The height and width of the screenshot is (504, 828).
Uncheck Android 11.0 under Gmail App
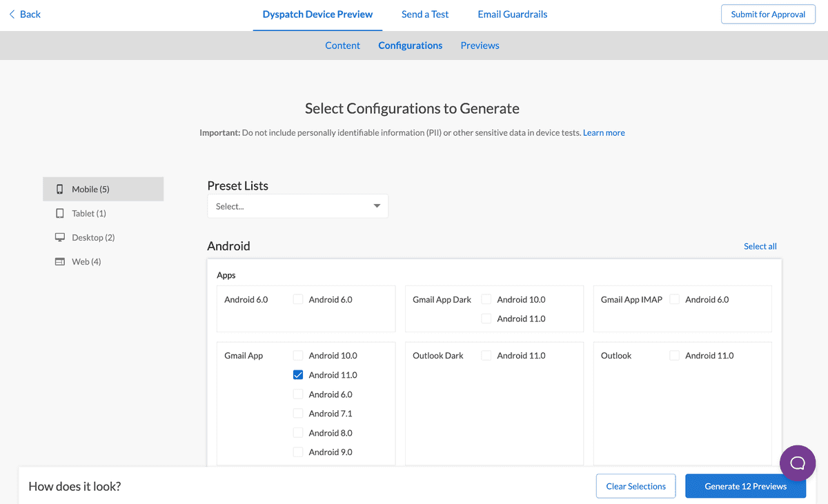[298, 375]
